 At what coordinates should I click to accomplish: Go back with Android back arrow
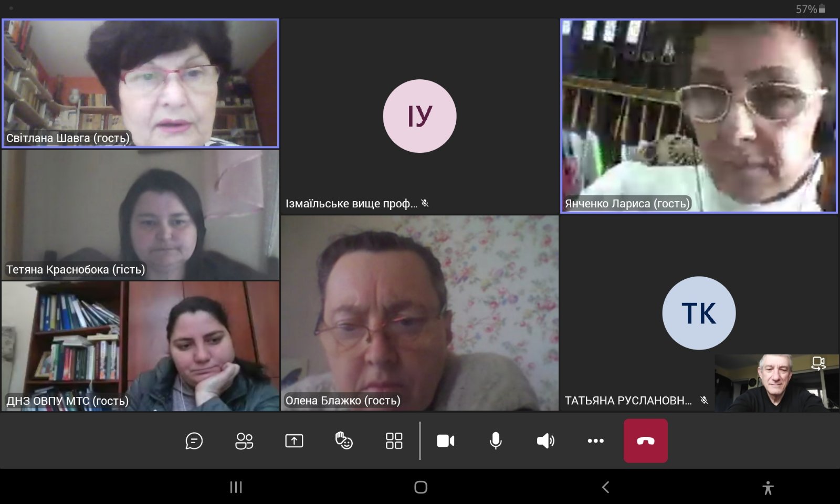[605, 487]
